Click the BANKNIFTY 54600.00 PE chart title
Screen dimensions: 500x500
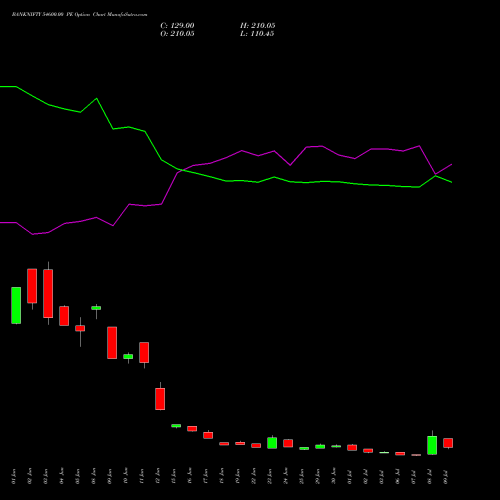click(79, 15)
